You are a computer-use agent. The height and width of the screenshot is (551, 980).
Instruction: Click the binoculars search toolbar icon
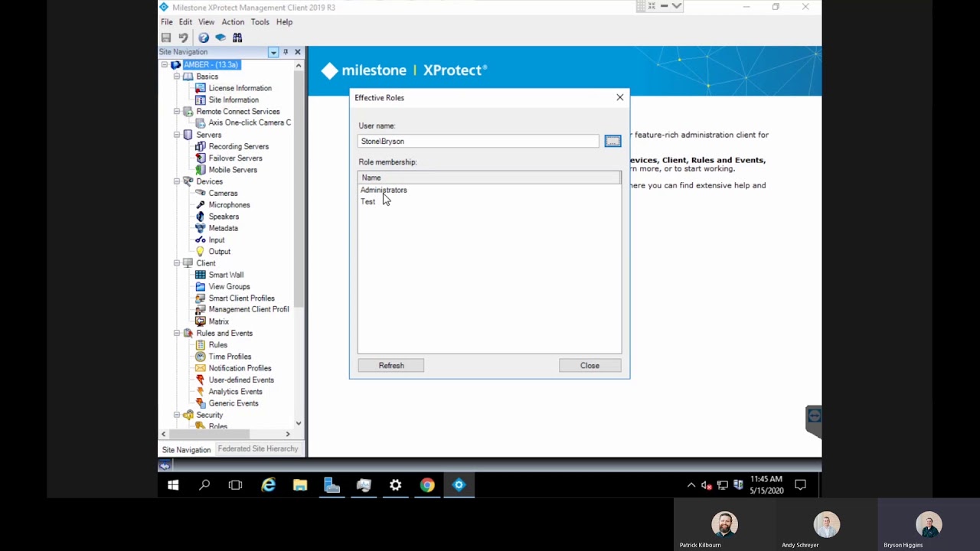[237, 37]
